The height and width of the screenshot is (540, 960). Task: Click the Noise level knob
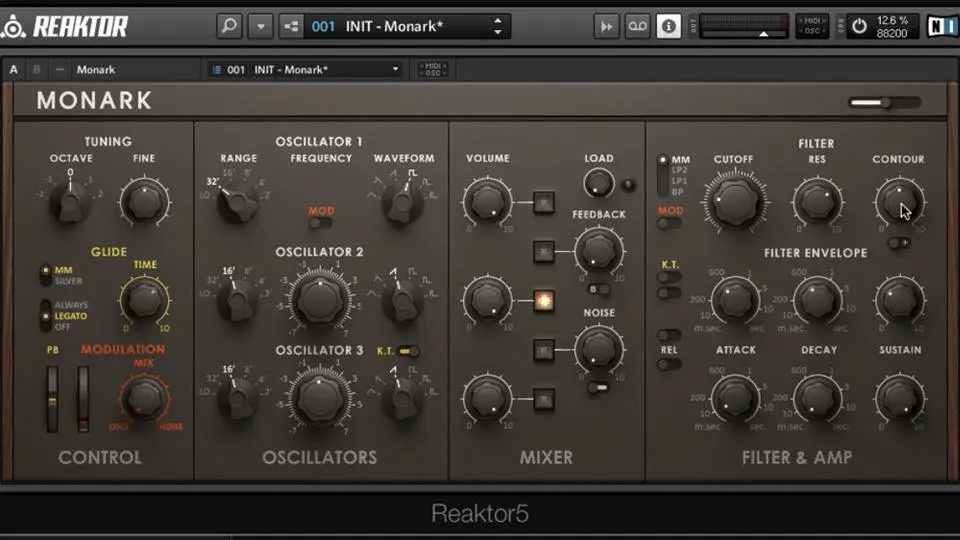pyautogui.click(x=599, y=350)
